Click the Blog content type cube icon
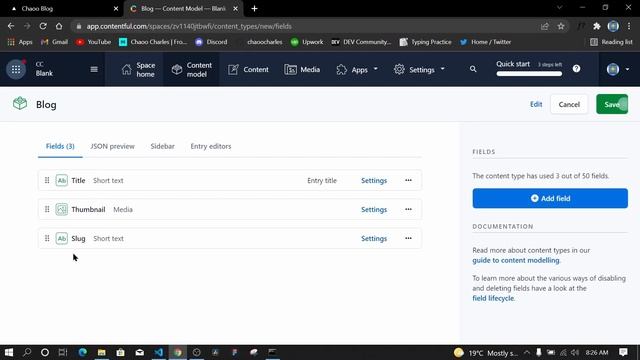This screenshot has width=640, height=360. pos(20,104)
